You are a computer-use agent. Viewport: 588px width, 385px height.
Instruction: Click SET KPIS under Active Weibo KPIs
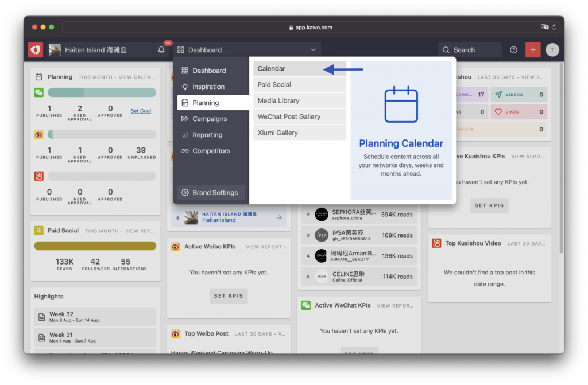point(229,296)
